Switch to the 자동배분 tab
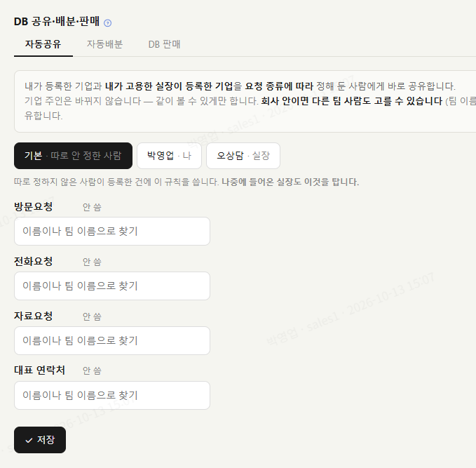Viewport: 476px width, 468px height. tap(104, 44)
